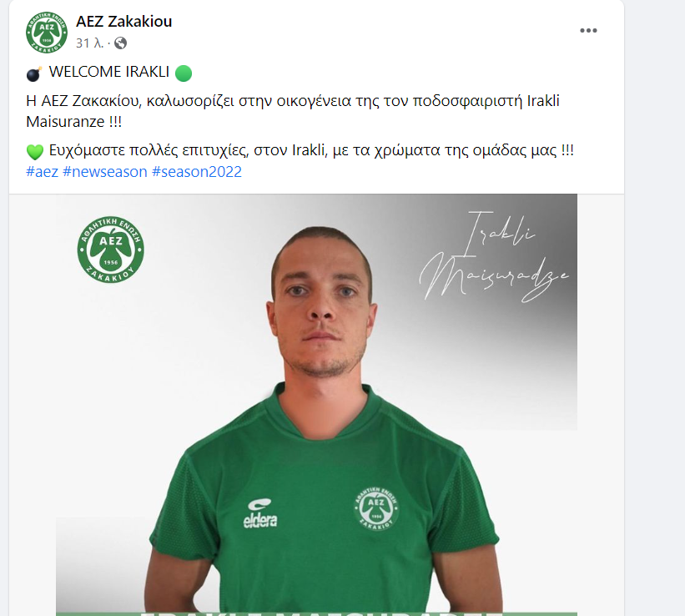685x616 pixels.
Task: Click the eldera logo on the jersey
Action: 260,512
